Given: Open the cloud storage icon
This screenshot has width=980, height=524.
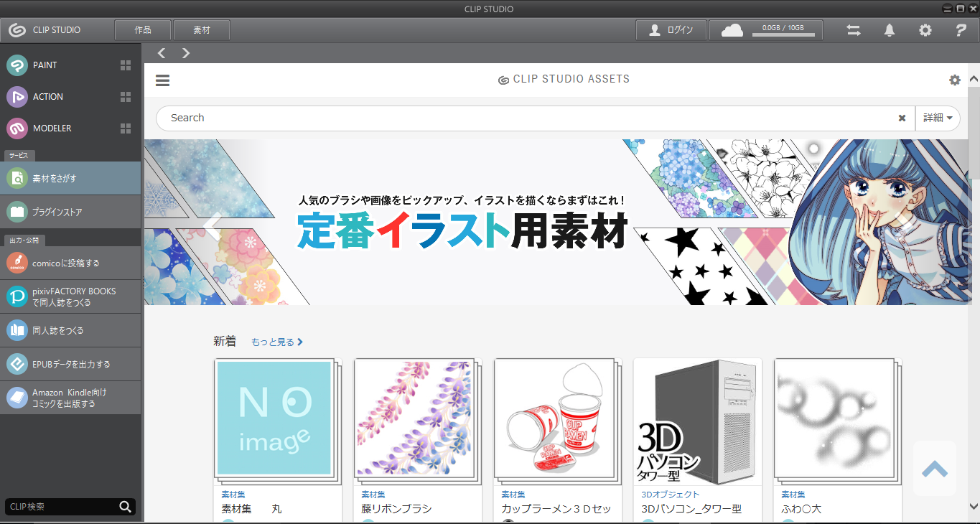Looking at the screenshot, I should [732, 30].
